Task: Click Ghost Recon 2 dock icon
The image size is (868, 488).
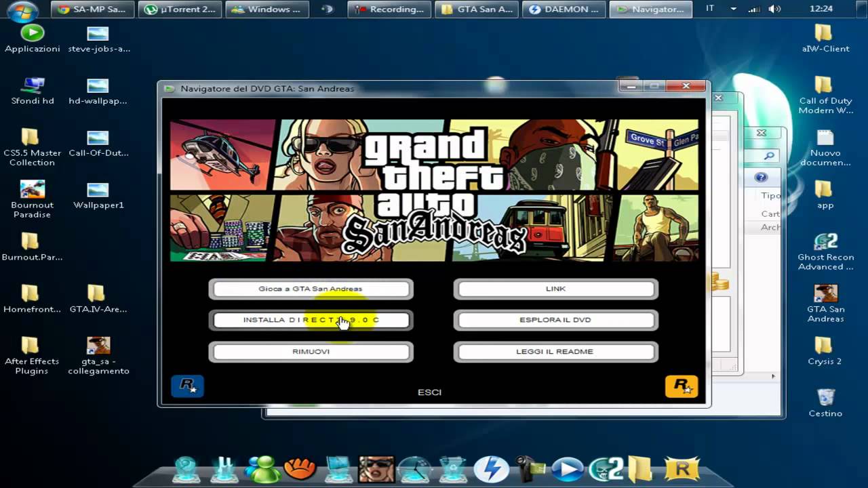Action: coord(606,469)
